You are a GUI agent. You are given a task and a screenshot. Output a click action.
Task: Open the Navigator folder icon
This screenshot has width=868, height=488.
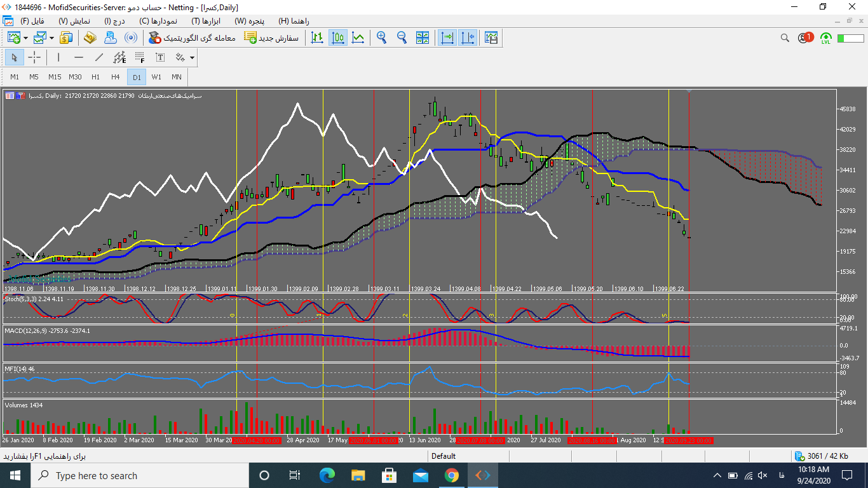(90, 38)
